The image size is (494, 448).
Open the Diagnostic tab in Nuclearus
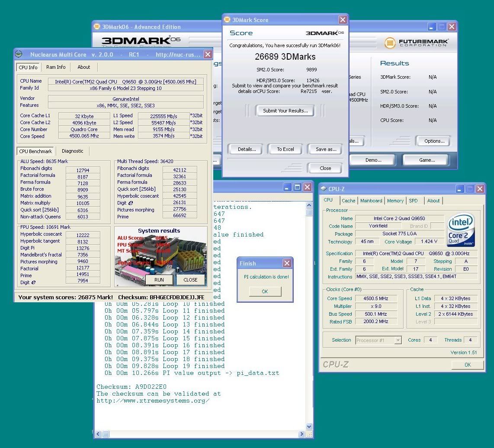pyautogui.click(x=72, y=151)
